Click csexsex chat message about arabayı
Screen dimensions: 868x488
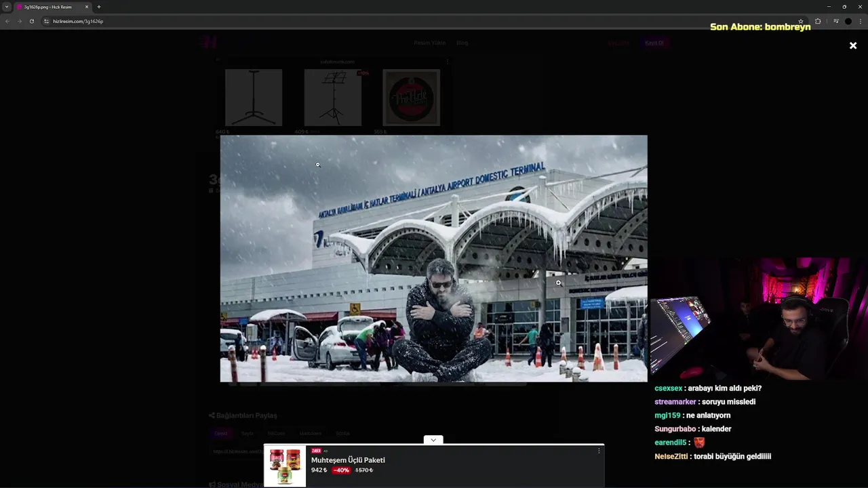708,388
